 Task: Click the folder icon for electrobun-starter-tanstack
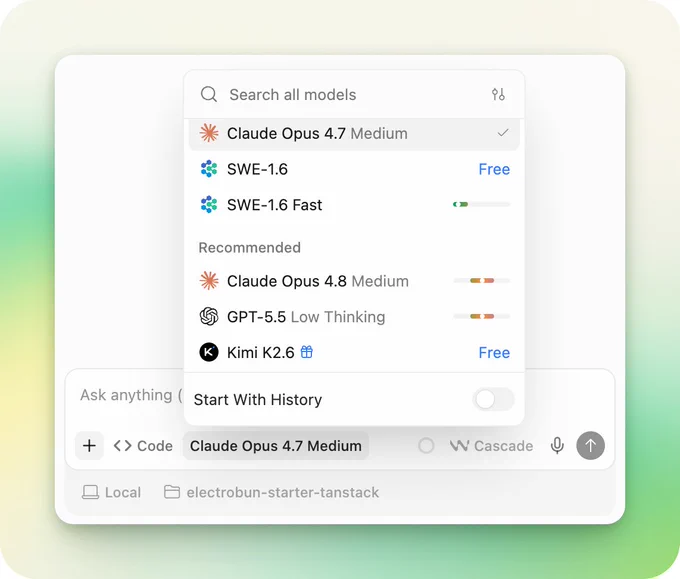click(172, 492)
